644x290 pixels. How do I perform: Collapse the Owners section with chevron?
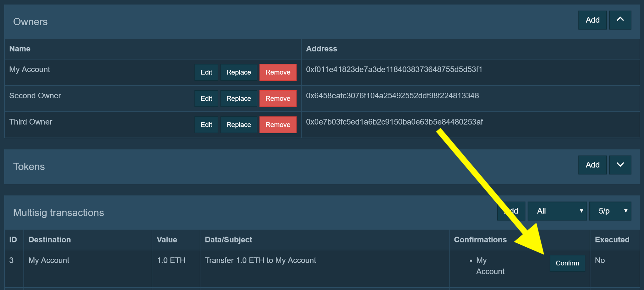click(620, 20)
